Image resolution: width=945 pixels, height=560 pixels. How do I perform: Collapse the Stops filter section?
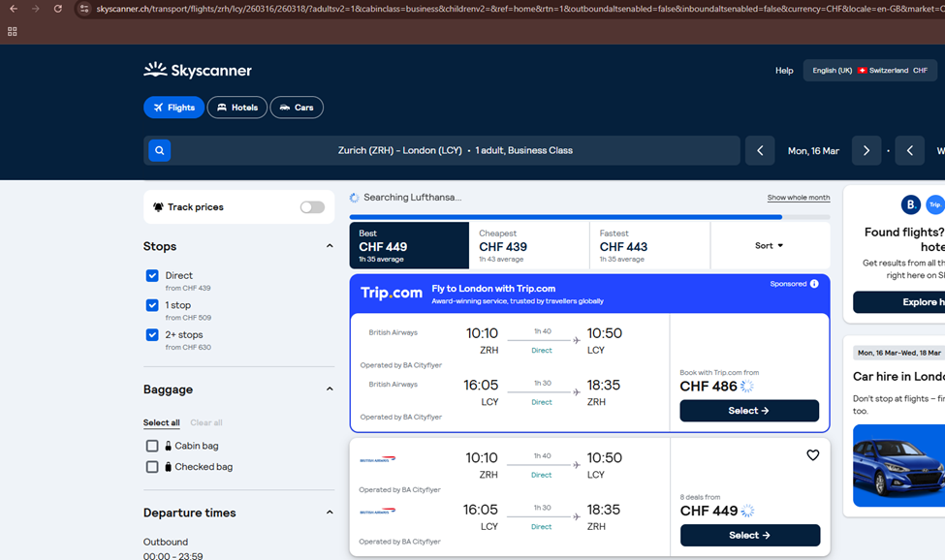330,246
